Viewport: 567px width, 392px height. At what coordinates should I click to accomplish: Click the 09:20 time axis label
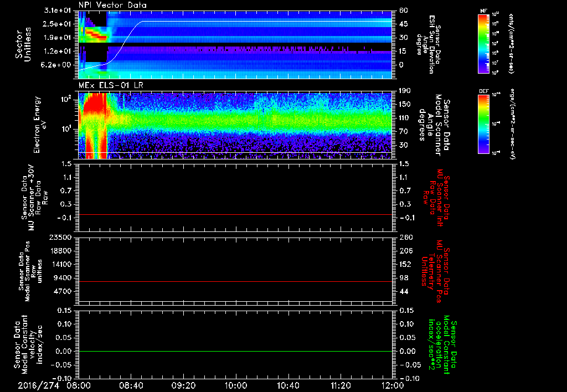[183, 385]
